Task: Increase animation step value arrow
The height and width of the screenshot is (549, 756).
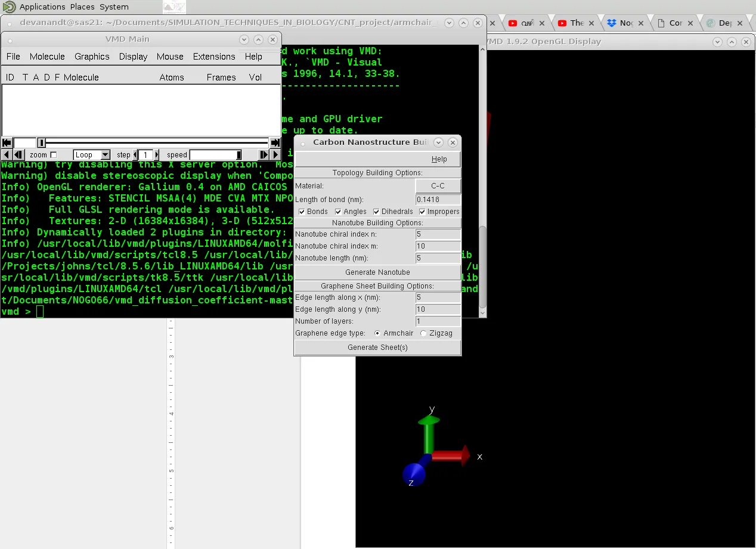Action: click(x=157, y=155)
